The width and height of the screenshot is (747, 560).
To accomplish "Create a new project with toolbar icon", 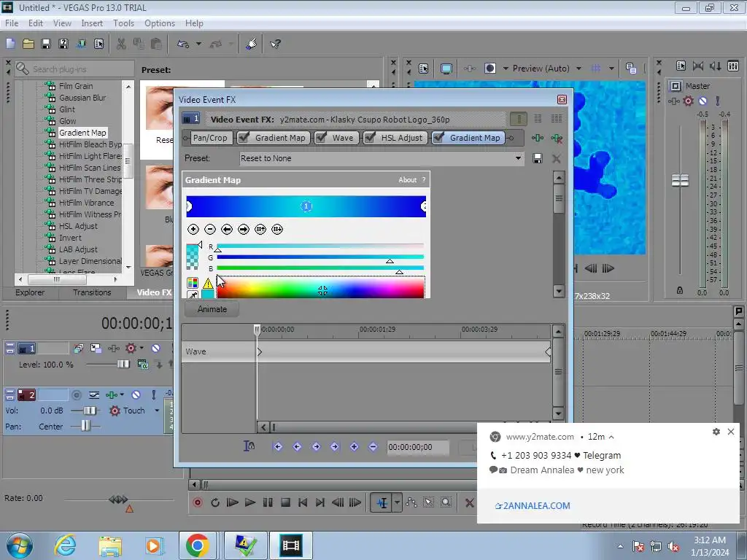I will (10, 44).
